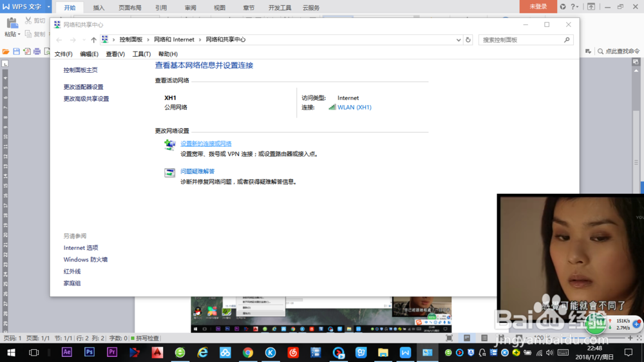Click the WPS export to PDF icon
644x362 pixels.
click(26, 52)
